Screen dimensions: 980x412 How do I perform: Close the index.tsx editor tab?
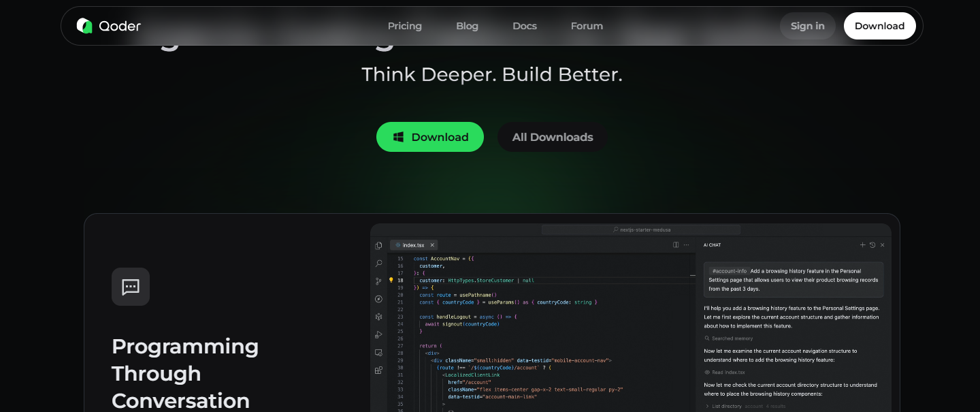[x=432, y=245]
